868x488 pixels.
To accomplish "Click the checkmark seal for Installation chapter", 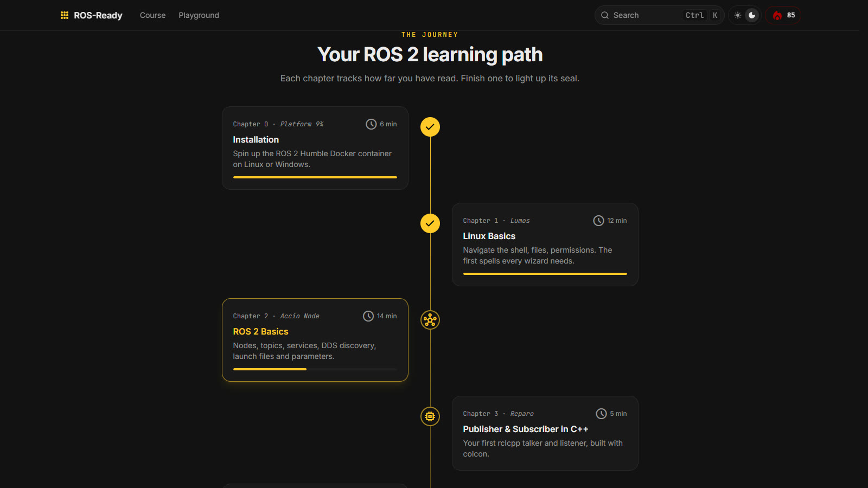I will (430, 127).
